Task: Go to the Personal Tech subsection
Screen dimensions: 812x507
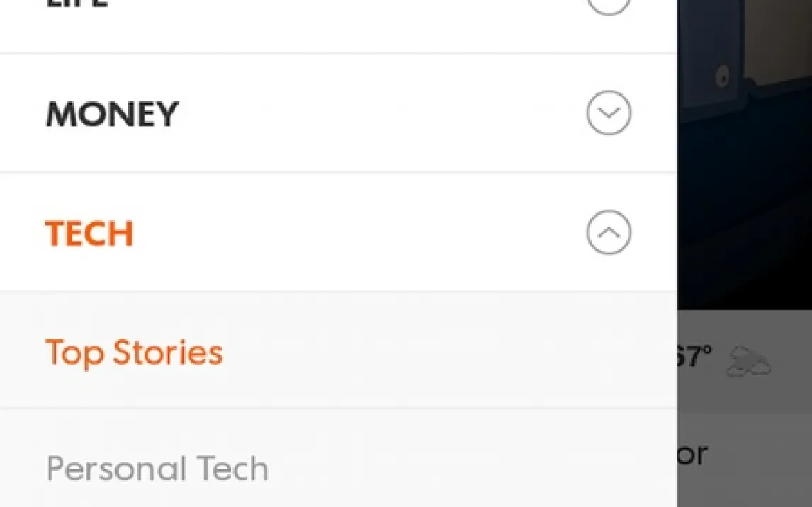Action: (157, 469)
